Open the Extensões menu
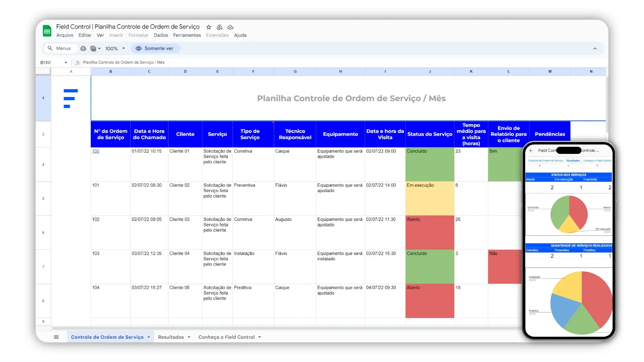The height and width of the screenshot is (362, 644). coord(217,35)
